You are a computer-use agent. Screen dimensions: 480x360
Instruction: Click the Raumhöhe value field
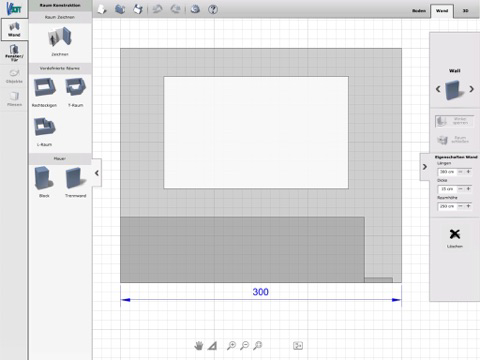pos(447,206)
